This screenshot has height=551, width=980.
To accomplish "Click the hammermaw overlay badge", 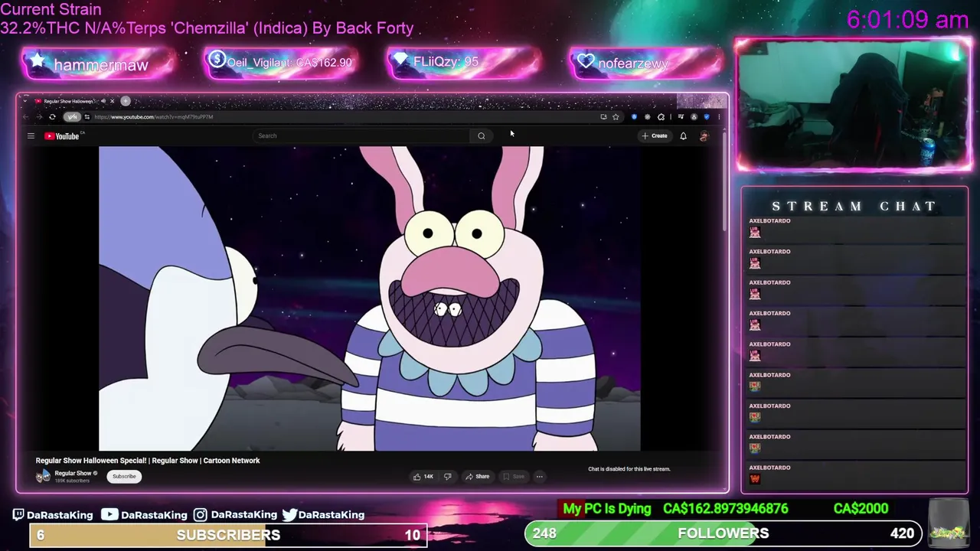I will pyautogui.click(x=99, y=64).
